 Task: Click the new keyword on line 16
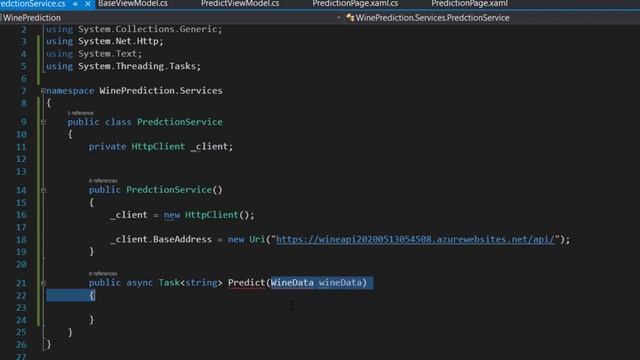[x=171, y=215]
